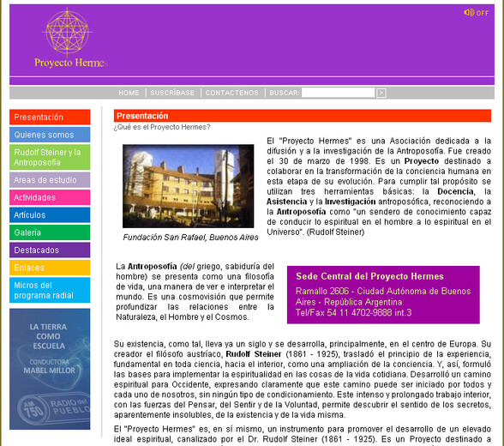Click 'Tel/Fax 54 11 4702-9888 int.3' text

[353, 313]
